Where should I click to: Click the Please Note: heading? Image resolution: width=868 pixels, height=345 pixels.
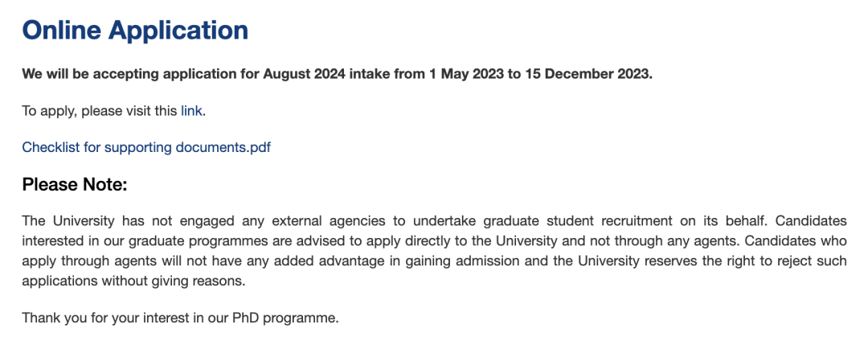pyautogui.click(x=75, y=184)
